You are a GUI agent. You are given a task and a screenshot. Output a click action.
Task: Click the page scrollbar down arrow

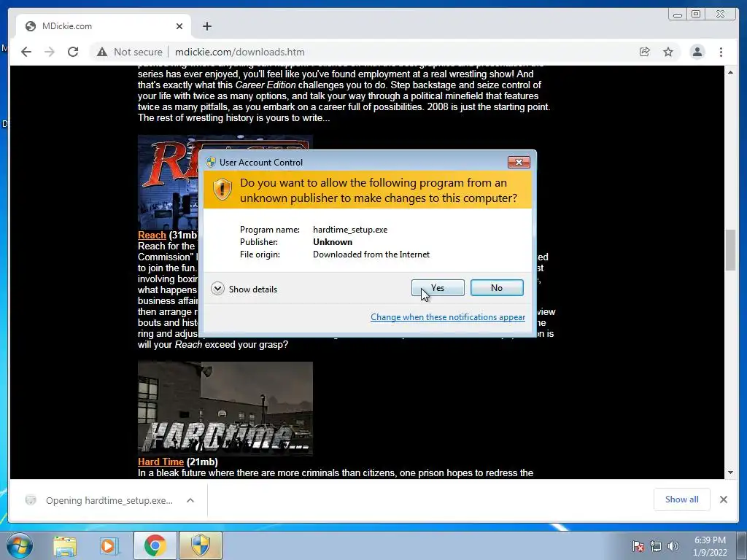tap(730, 472)
